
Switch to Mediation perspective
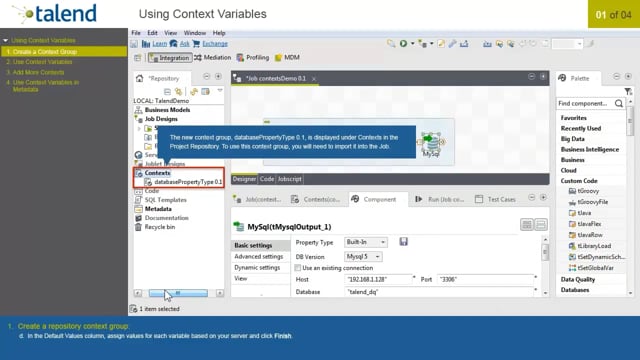point(213,58)
